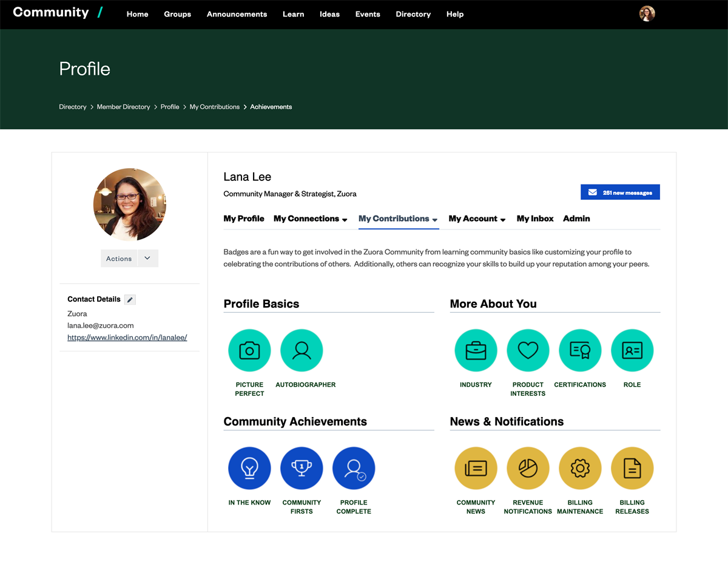
Task: Click the Certifications badge icon
Action: (580, 350)
